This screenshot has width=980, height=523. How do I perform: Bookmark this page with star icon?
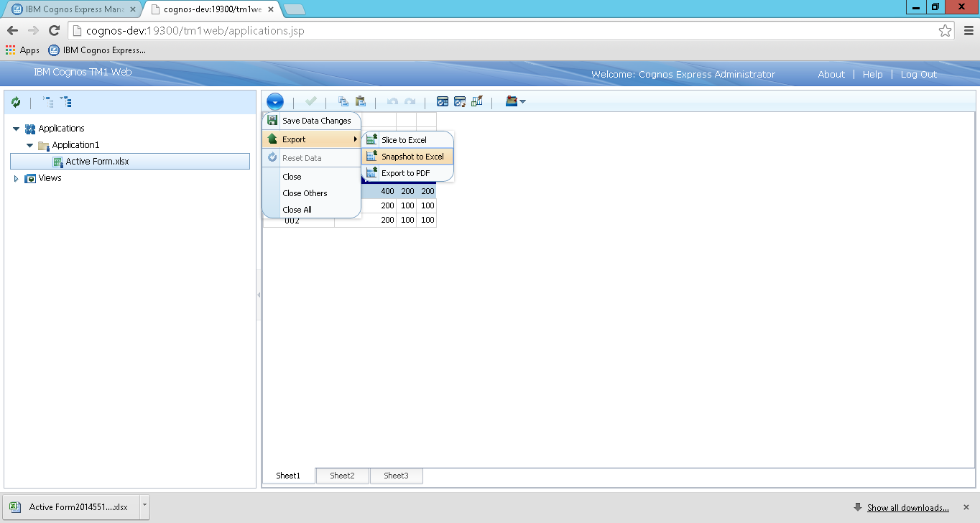tap(945, 31)
